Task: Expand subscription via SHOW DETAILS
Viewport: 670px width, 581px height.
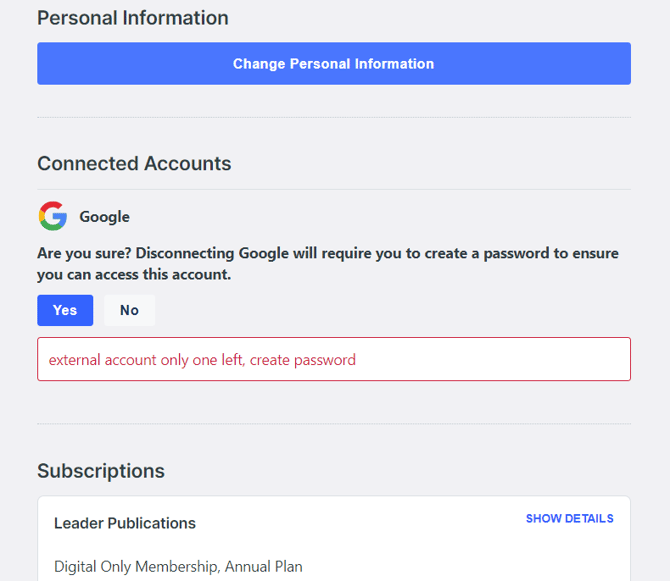Action: tap(570, 518)
